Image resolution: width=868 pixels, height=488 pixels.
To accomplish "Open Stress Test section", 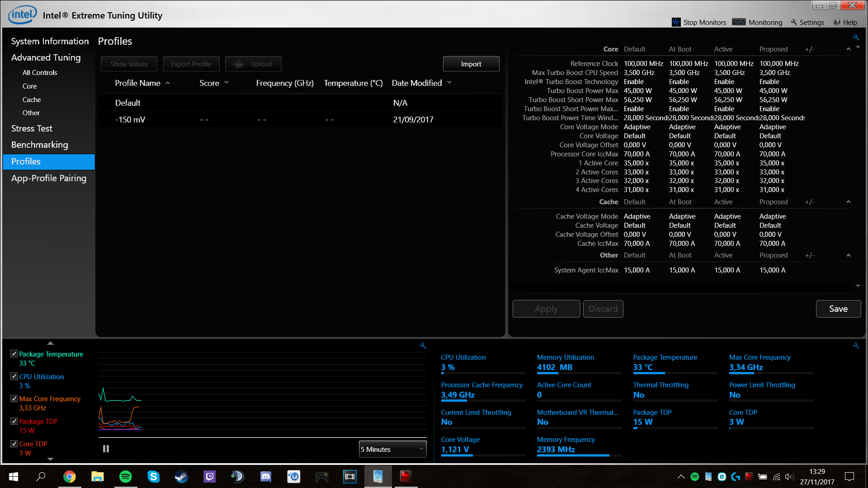I will tap(32, 128).
